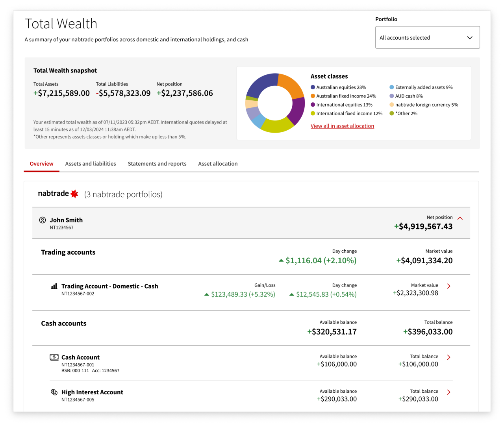Click John Smith net position +$4,919,567.43
The width and height of the screenshot is (504, 427).
pyautogui.click(x=423, y=226)
